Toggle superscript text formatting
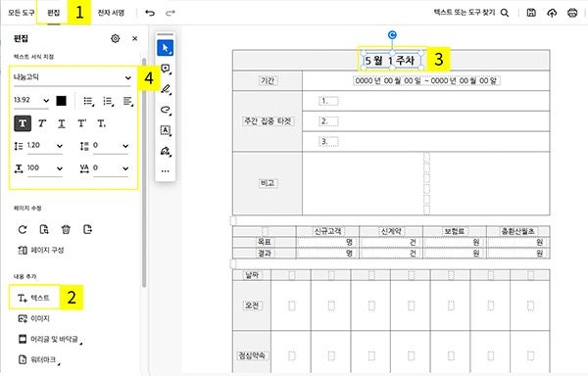 click(81, 123)
